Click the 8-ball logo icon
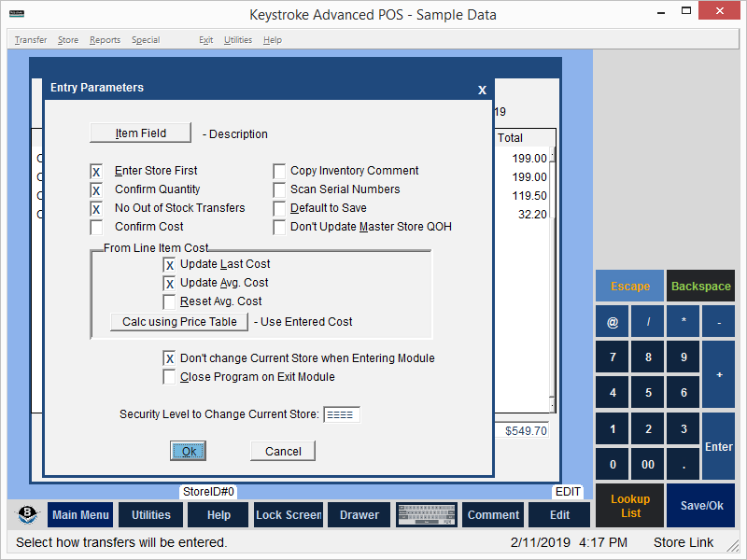747x560 pixels. pyautogui.click(x=27, y=515)
